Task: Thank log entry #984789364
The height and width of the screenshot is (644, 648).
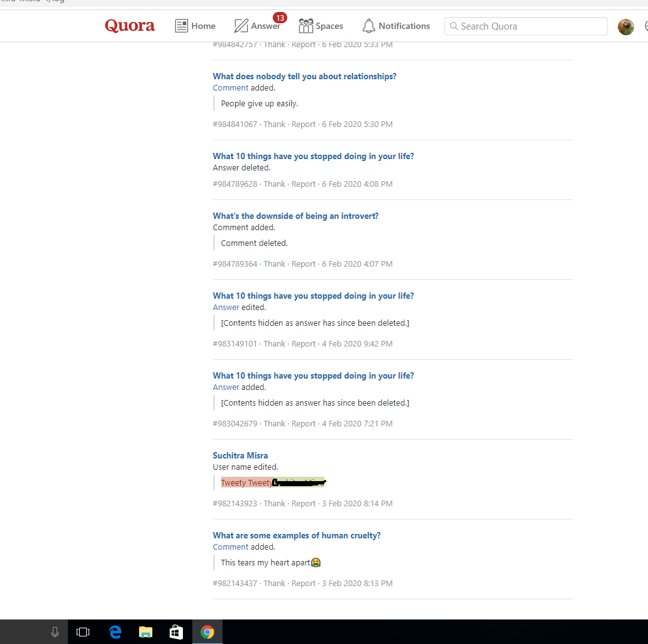Action: (275, 264)
